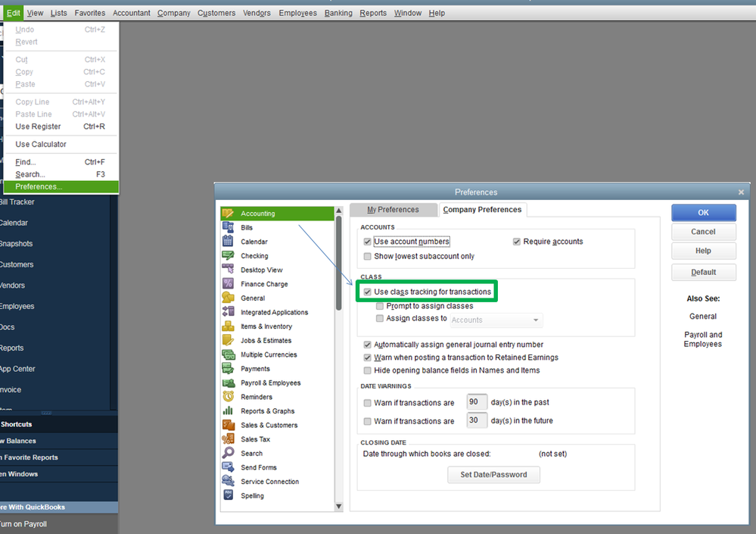Click the Accounting preferences icon
The height and width of the screenshot is (534, 756).
228,213
